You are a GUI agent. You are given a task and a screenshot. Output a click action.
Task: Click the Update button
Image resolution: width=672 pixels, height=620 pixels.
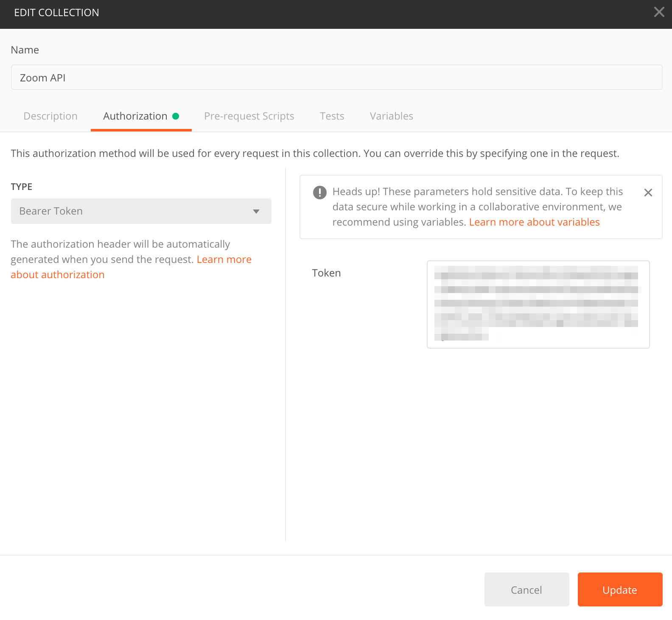620,589
